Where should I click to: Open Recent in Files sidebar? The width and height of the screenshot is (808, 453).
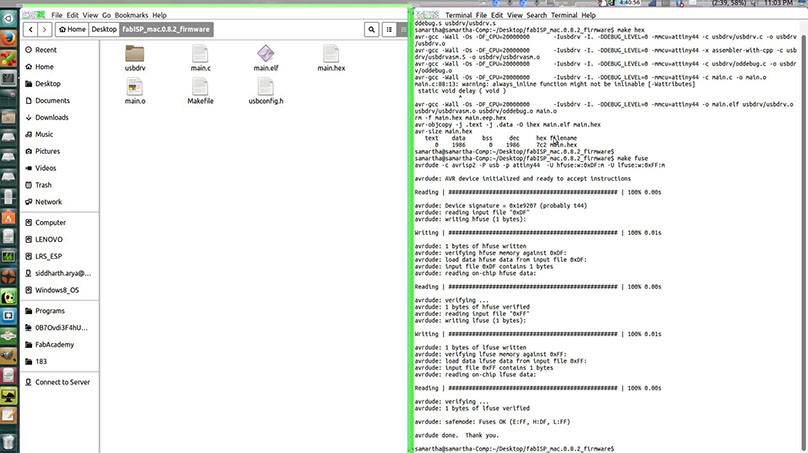coord(59,50)
